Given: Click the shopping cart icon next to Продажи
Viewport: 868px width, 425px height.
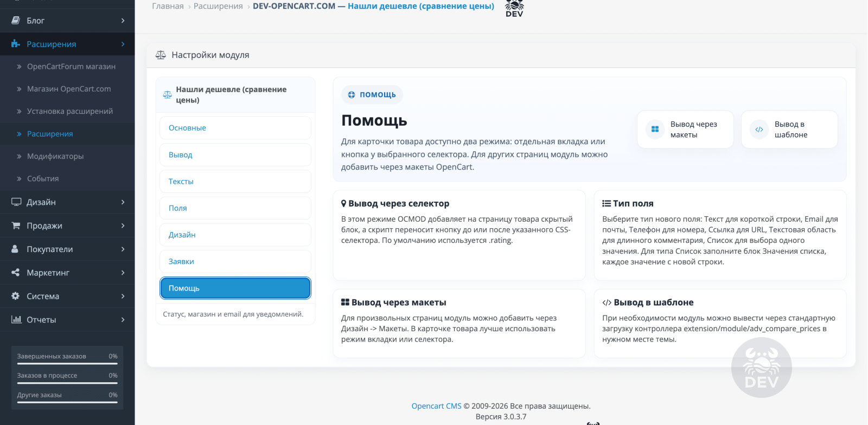Looking at the screenshot, I should tap(16, 226).
